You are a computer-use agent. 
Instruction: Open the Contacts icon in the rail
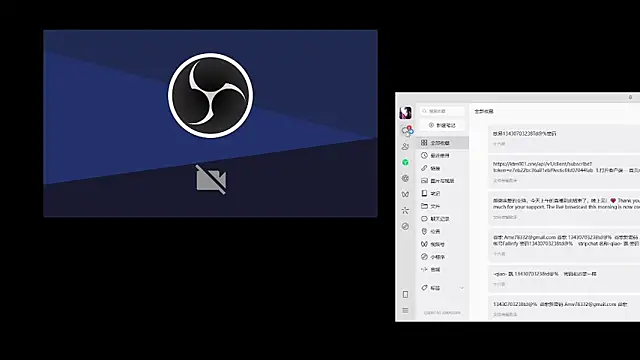tap(405, 146)
